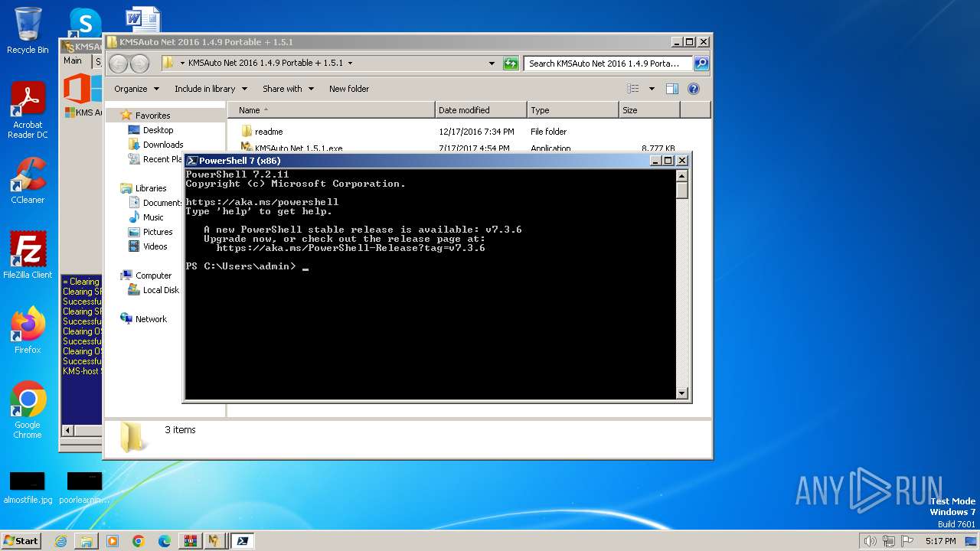This screenshot has width=980, height=551.
Task: Switch to WinRAR taskbar button
Action: [x=190, y=541]
